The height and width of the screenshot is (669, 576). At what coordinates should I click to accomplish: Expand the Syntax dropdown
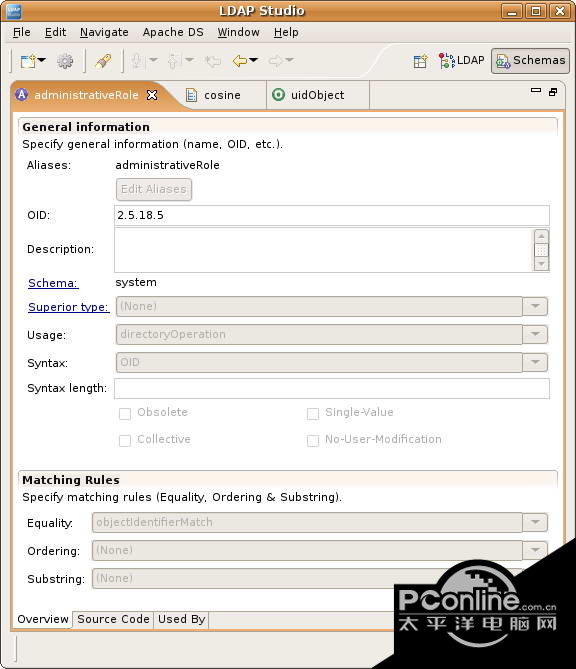pyautogui.click(x=535, y=362)
